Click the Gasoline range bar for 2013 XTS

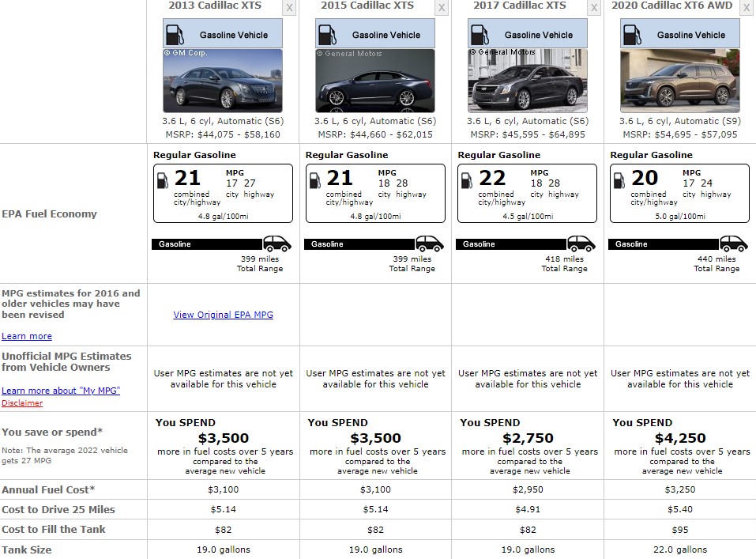[207, 244]
